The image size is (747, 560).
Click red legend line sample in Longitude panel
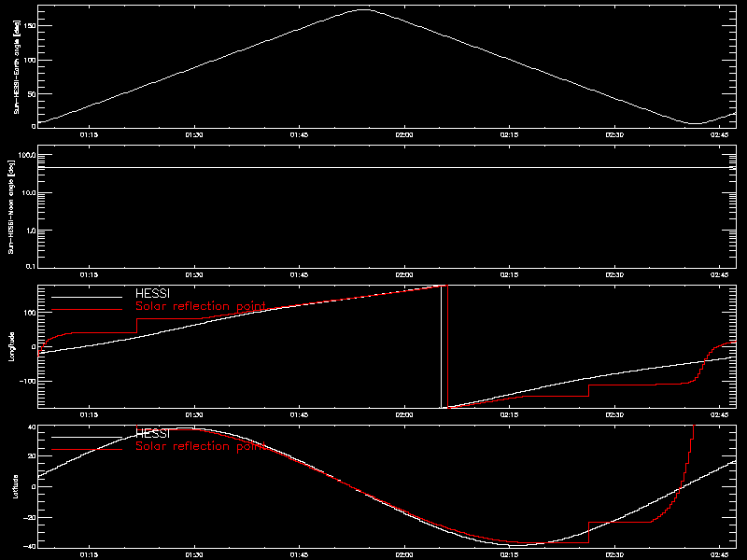point(87,310)
